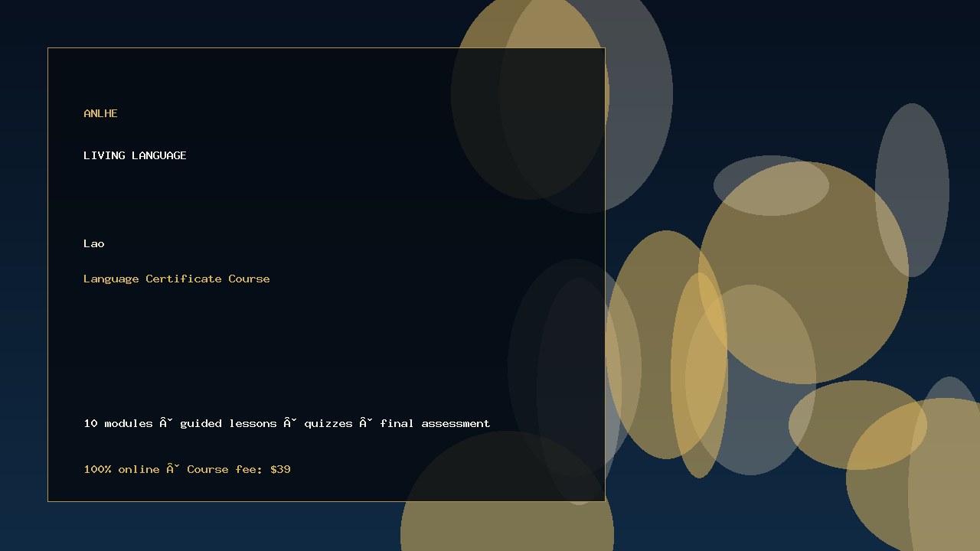
Task: Click the Language Certificate Course subtitle
Action: (177, 279)
